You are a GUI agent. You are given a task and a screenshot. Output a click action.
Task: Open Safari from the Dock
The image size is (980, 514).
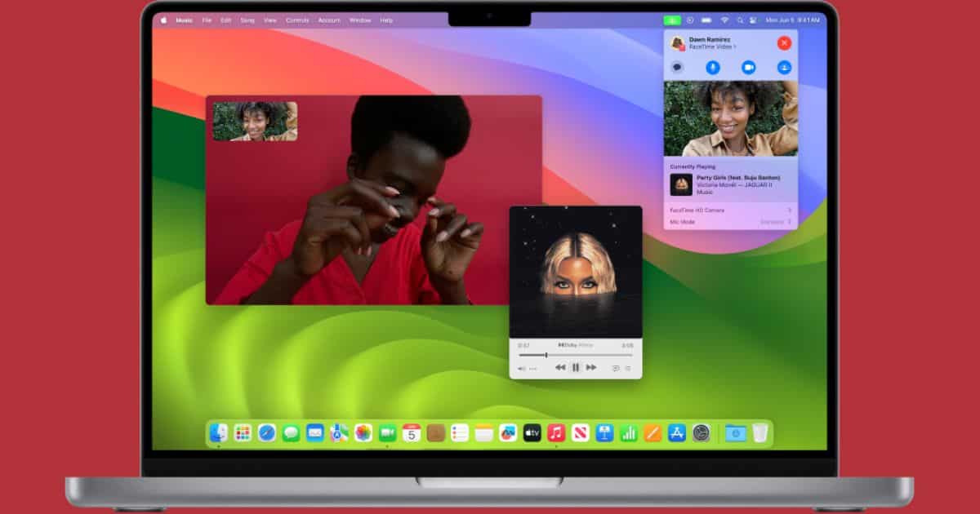coord(267,433)
